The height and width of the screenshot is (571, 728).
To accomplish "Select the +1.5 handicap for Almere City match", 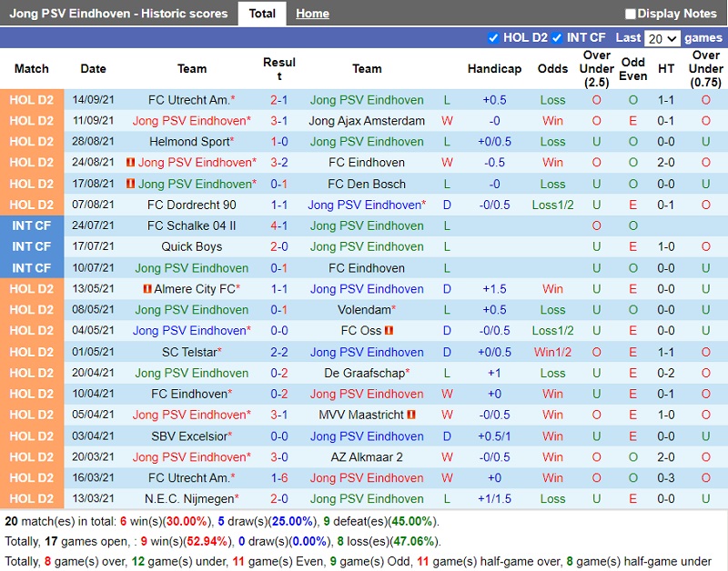I will pyautogui.click(x=494, y=289).
